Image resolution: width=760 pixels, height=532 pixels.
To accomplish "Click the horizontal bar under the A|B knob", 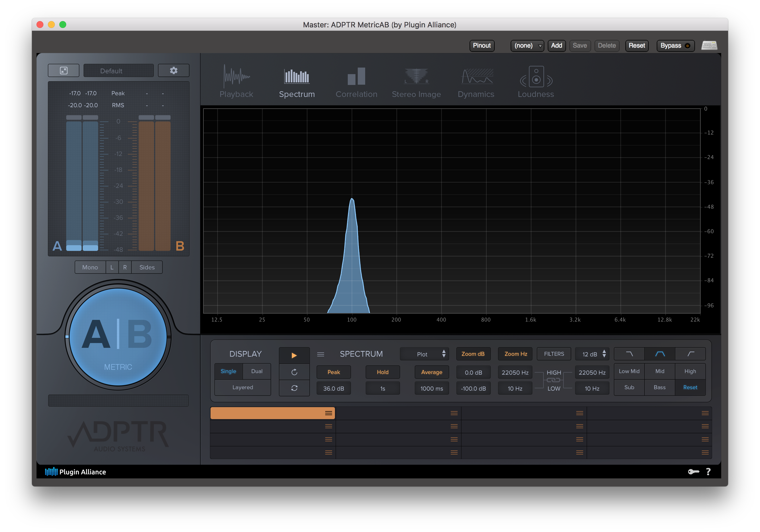I will click(118, 400).
